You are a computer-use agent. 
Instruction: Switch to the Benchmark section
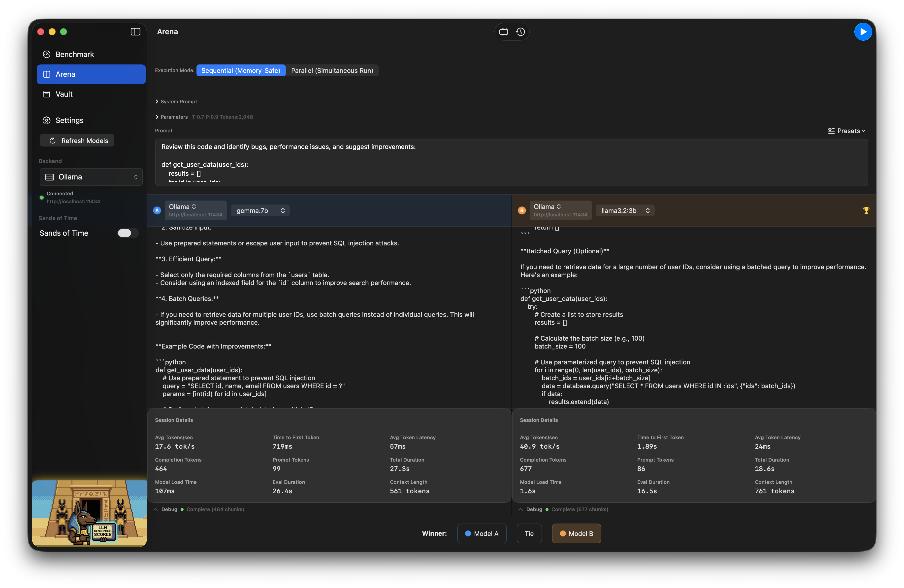pos(74,54)
